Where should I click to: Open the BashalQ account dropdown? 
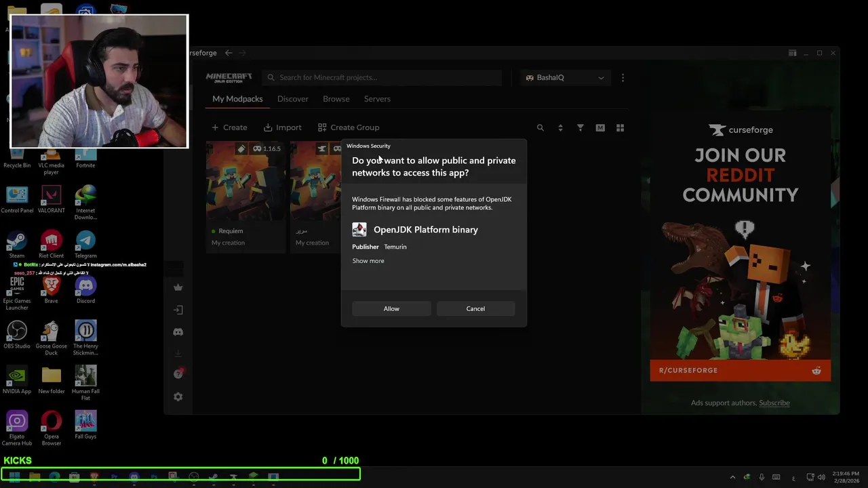pos(565,77)
